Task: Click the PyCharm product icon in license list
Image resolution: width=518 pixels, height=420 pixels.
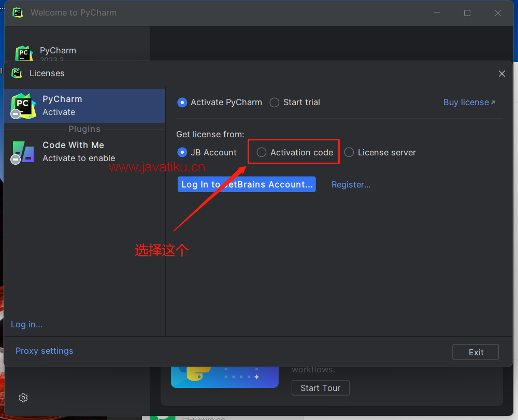Action: pos(23,106)
